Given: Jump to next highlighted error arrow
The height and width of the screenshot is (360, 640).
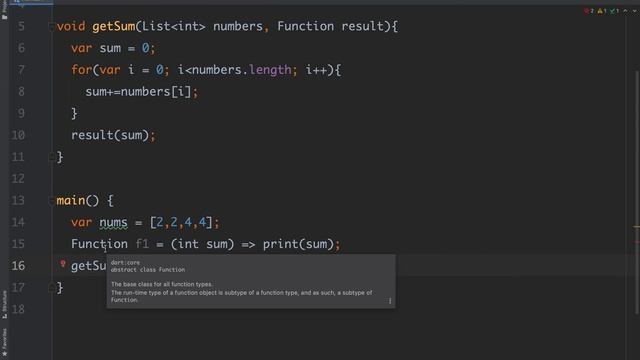Looking at the screenshot, I should click(635, 11).
